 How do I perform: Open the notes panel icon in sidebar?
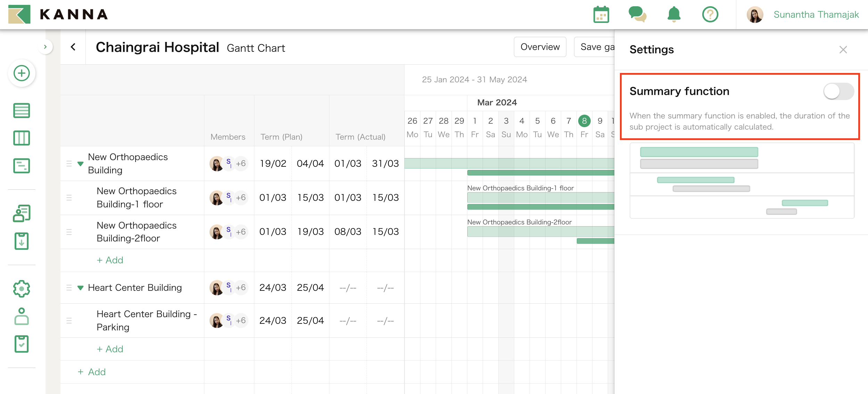click(x=22, y=166)
